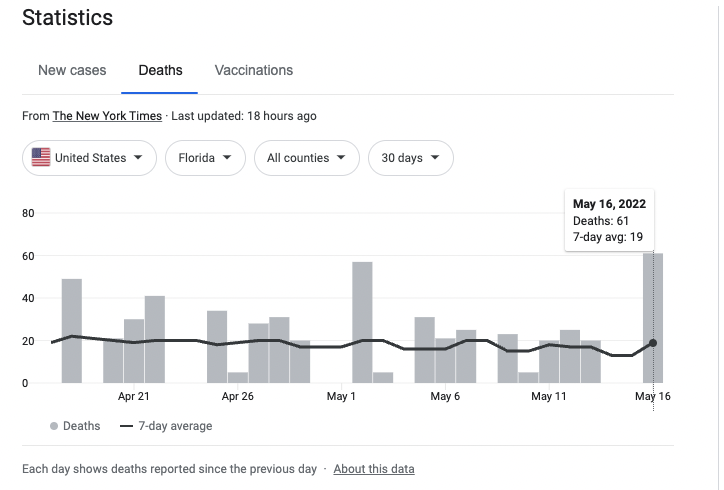
Task: Click the Apr 26 axis label
Action: click(237, 396)
